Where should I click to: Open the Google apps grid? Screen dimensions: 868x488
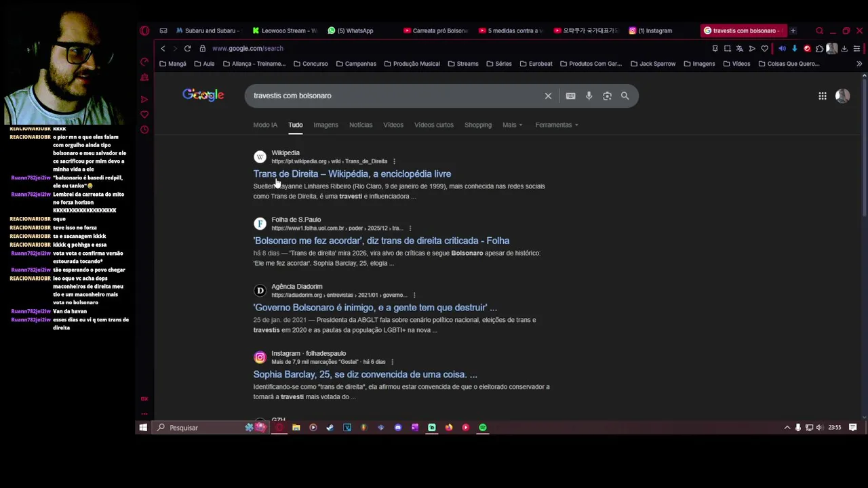pos(823,96)
